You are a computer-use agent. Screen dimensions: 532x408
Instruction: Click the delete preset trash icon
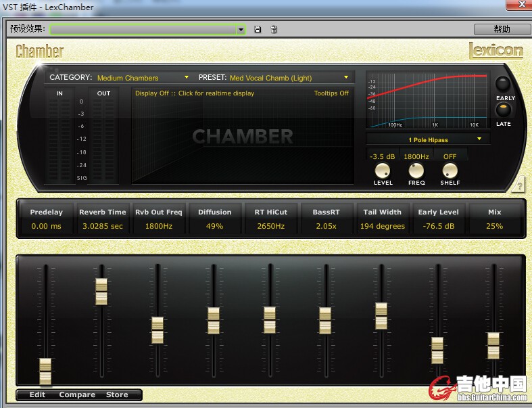click(x=274, y=30)
